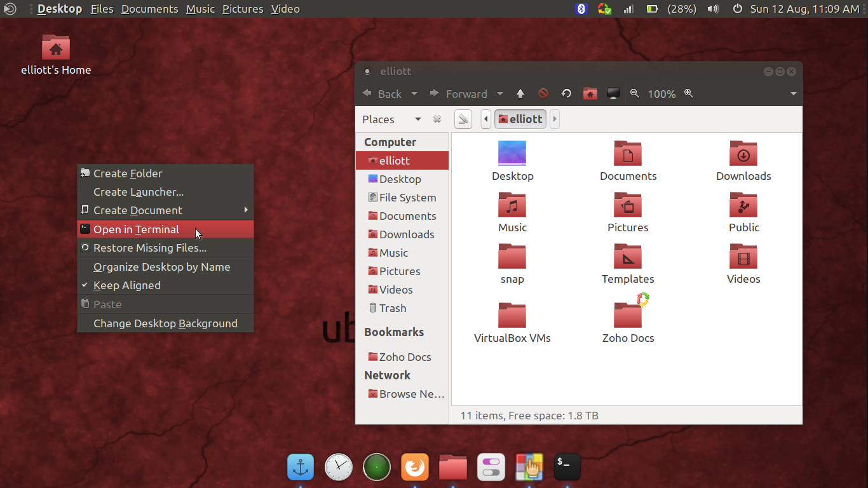This screenshot has height=488, width=868.
Task: Choose Create Launcher... menu entry
Action: 165,192
